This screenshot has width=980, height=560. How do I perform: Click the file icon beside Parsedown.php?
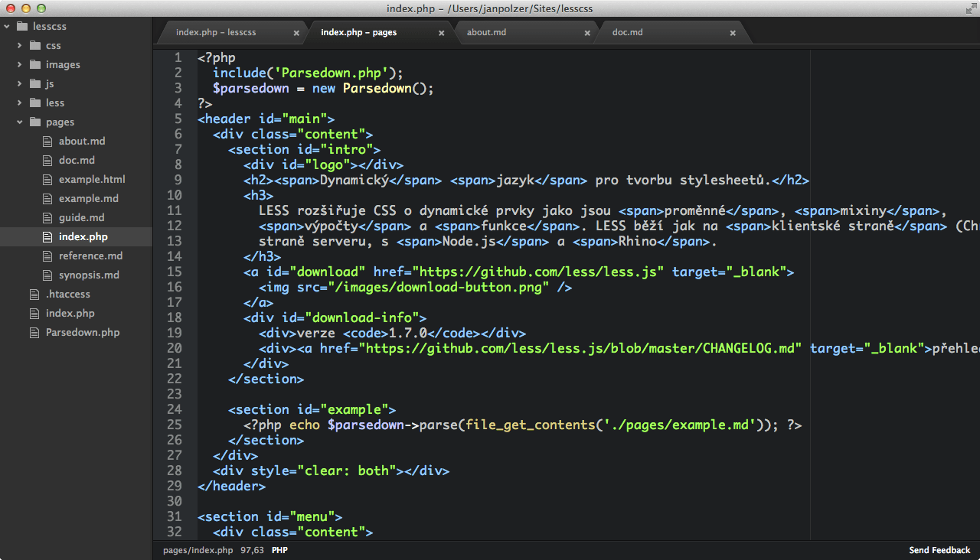[x=34, y=332]
